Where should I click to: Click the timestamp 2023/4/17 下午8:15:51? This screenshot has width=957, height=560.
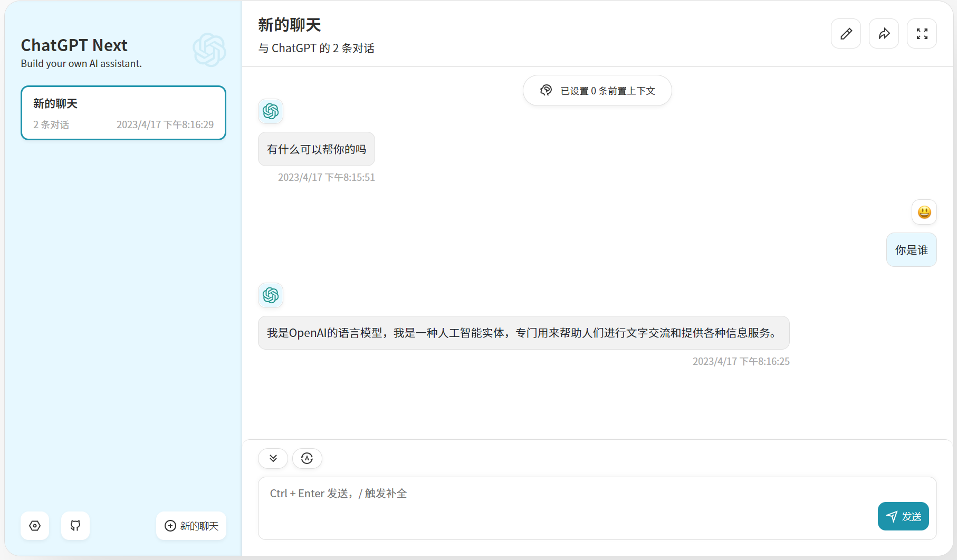327,177
